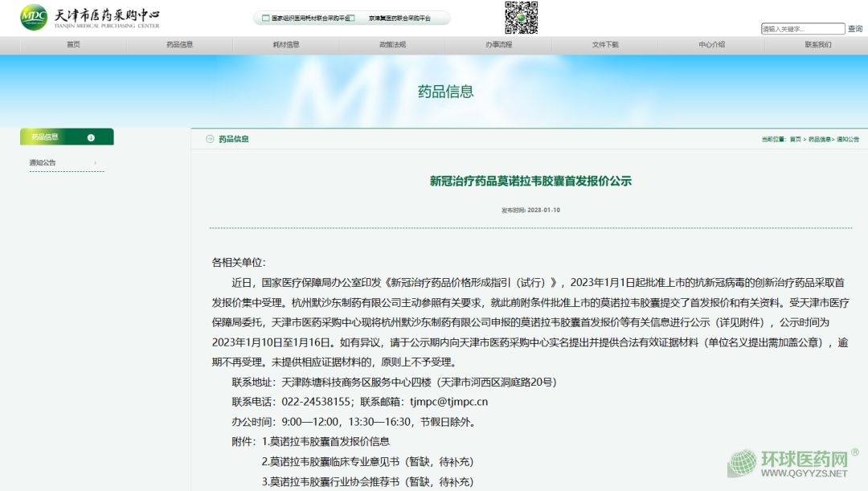
Task: Select 政策法规 in the navigation bar
Action: pos(392,45)
